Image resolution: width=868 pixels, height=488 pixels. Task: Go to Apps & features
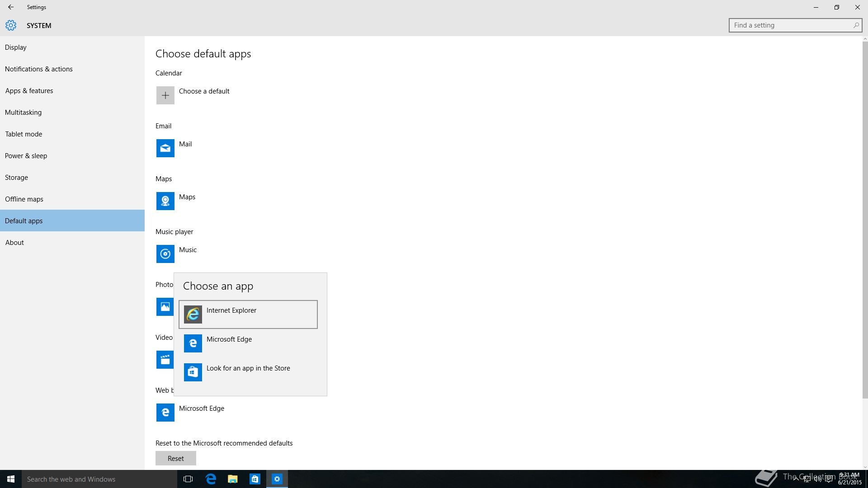[72, 91]
